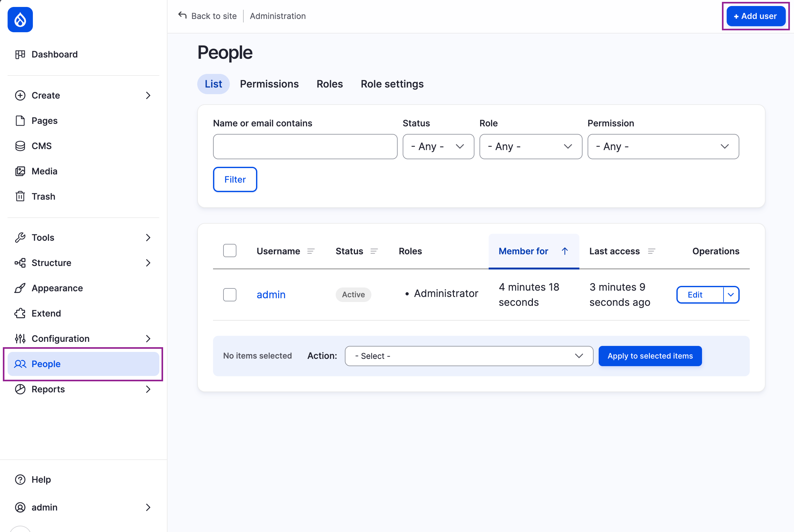
Task: Click the Configuration sliders icon
Action: click(20, 338)
